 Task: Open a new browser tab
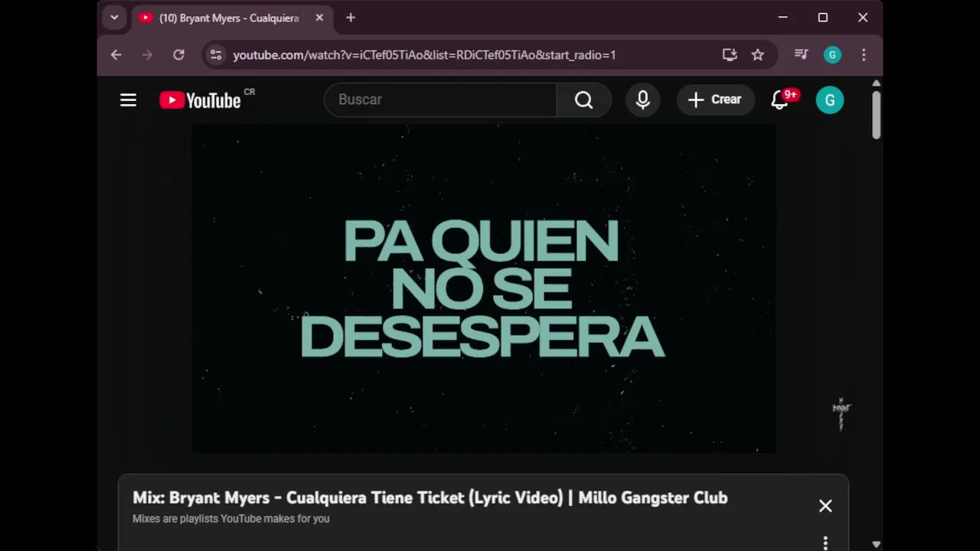[351, 18]
